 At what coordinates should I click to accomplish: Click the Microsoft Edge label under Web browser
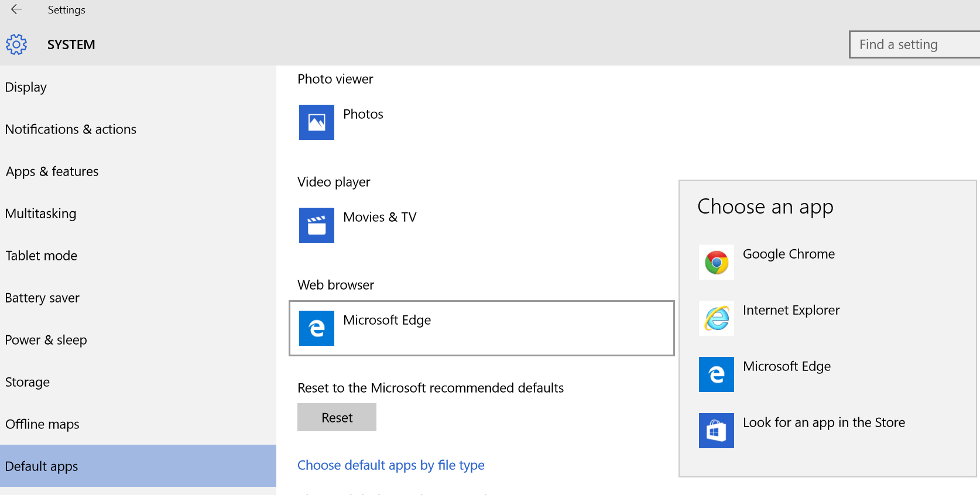coord(387,320)
